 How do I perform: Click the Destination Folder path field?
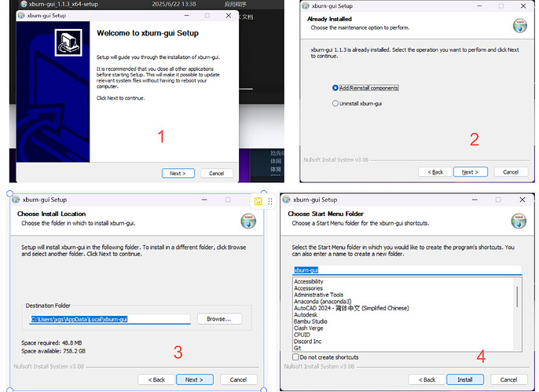click(110, 319)
